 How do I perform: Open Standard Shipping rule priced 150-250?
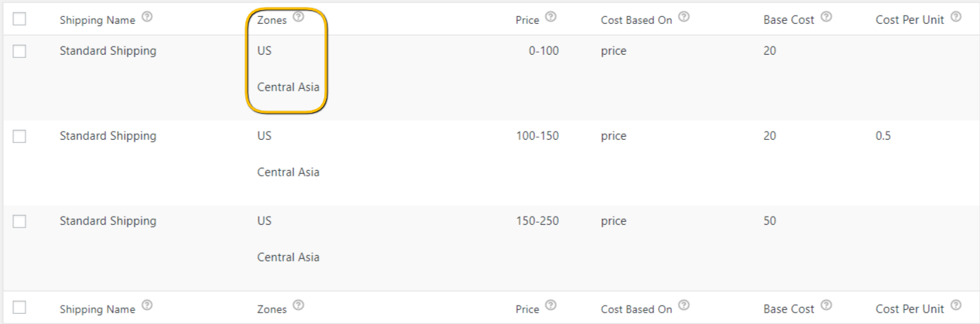(108, 221)
